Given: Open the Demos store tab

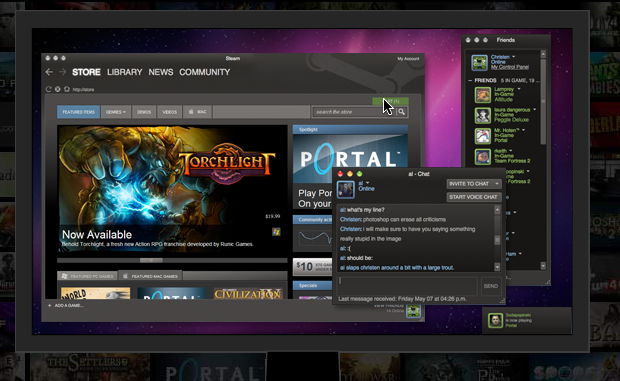Looking at the screenshot, I should pos(144,112).
